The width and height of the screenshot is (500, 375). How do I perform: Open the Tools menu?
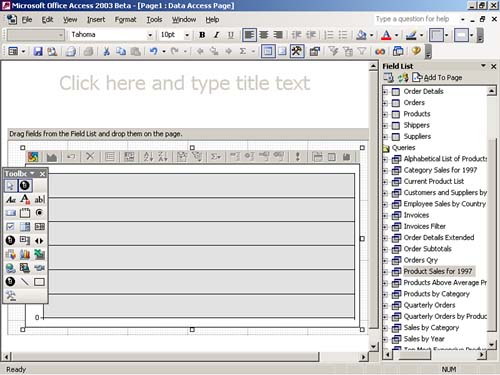(154, 20)
